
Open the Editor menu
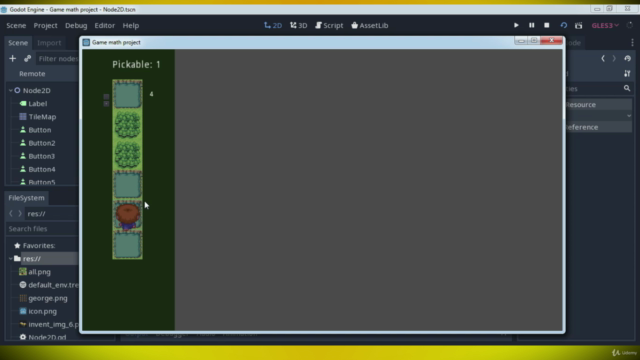[104, 25]
